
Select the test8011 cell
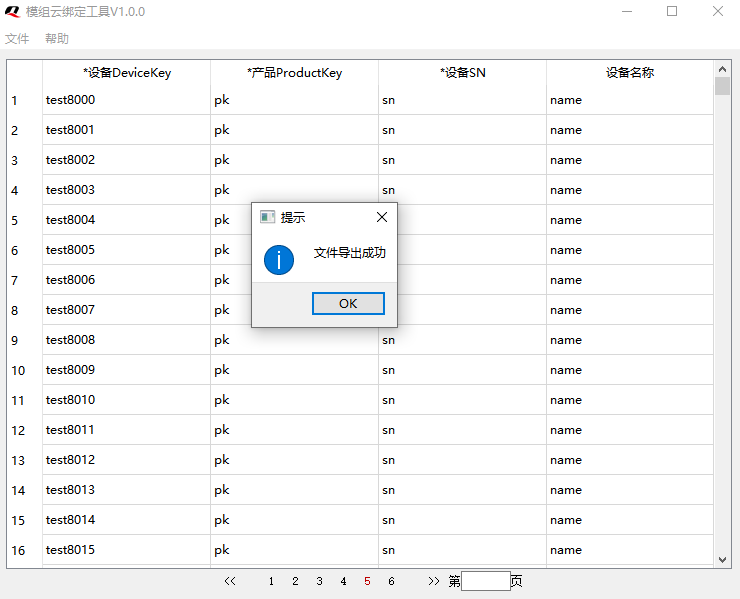(x=126, y=430)
